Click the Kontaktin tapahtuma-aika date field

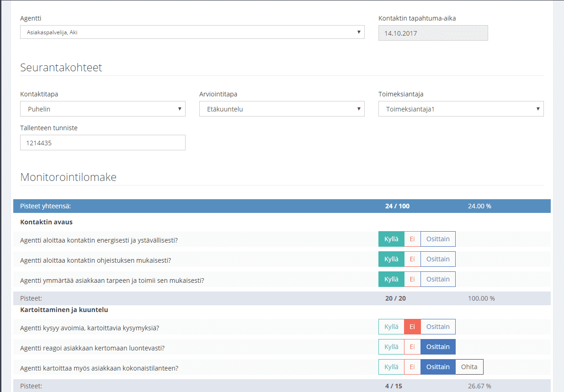coord(433,33)
